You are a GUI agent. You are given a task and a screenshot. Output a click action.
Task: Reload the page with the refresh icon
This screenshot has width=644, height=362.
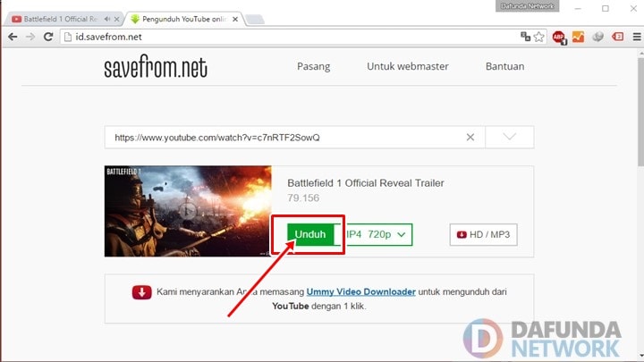coord(48,37)
